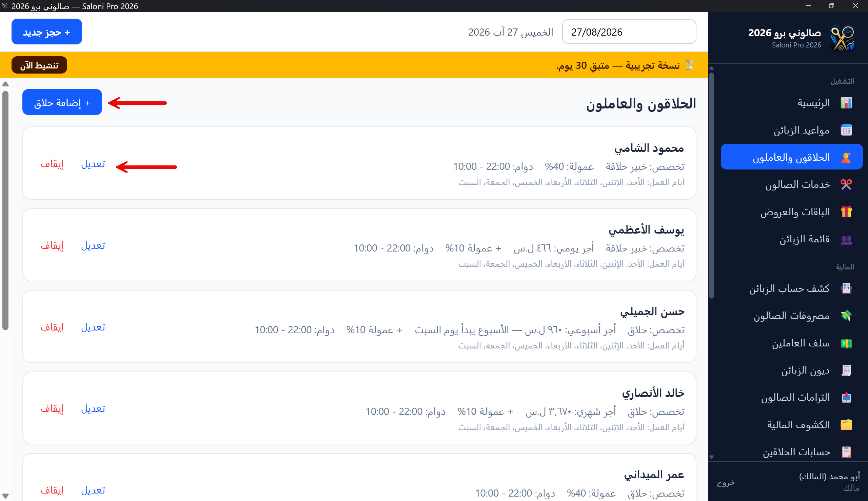Click the خدمات الصالون scissors icon
The width and height of the screenshot is (868, 501).
(846, 184)
